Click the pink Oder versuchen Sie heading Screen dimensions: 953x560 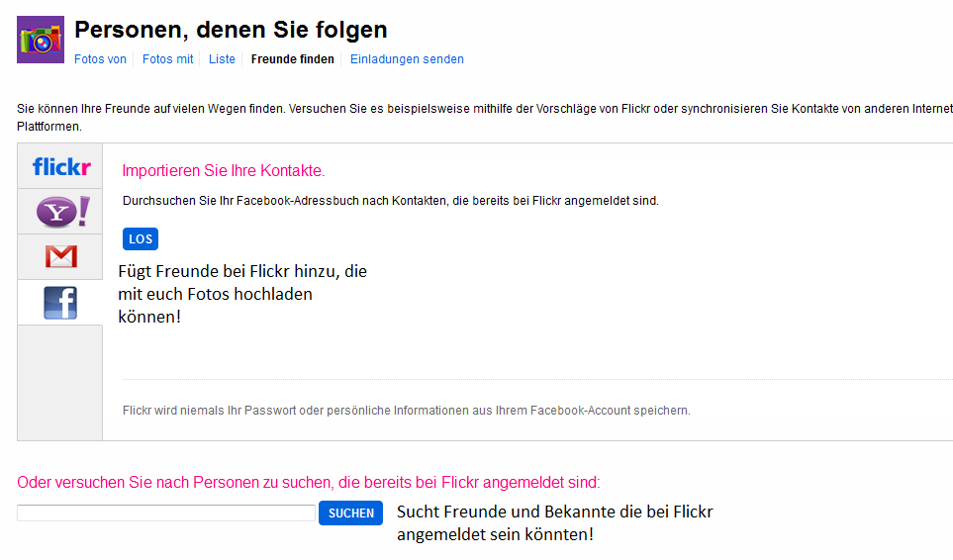coord(308,483)
